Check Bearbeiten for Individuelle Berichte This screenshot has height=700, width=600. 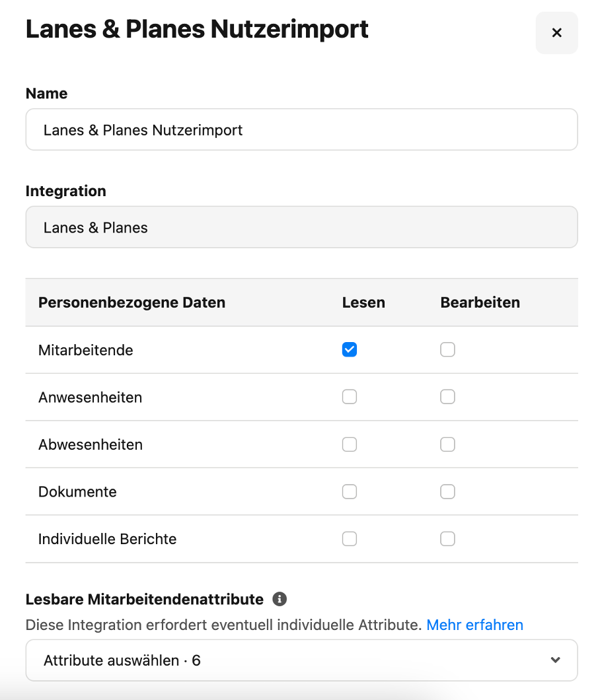[447, 539]
